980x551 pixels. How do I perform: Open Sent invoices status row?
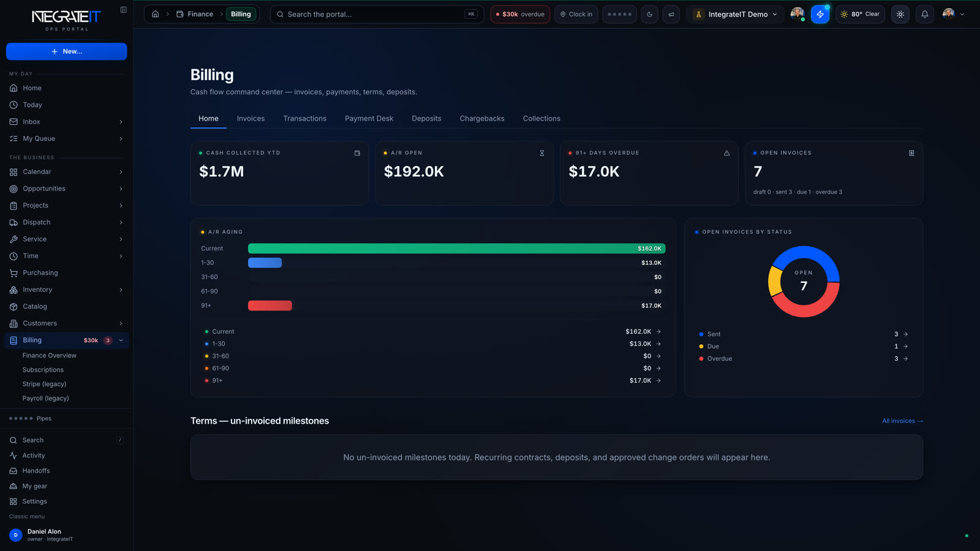804,334
